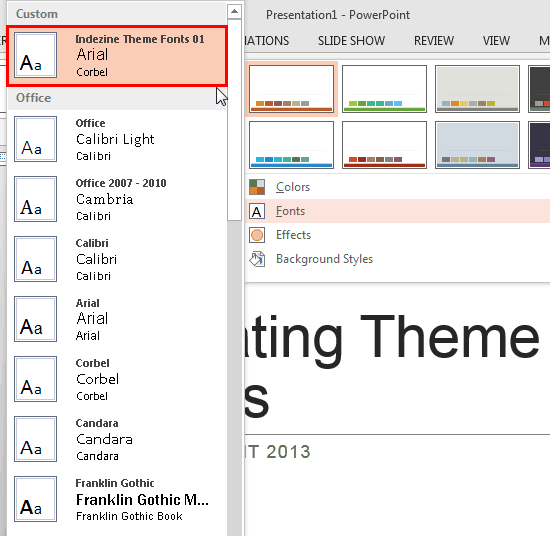Click 'Calibri Light' heading font text
This screenshot has height=536, width=550.
115,139
